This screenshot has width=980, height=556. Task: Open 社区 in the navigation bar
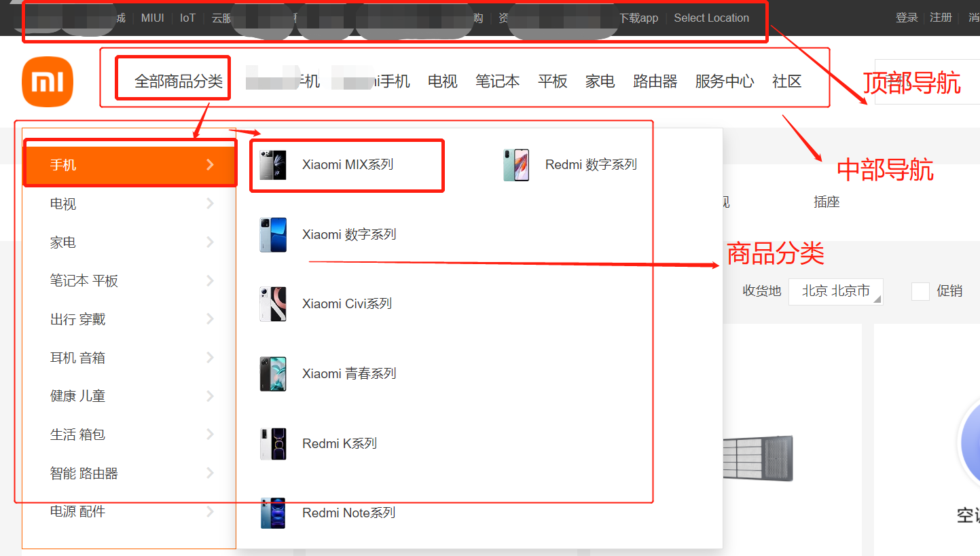(787, 81)
